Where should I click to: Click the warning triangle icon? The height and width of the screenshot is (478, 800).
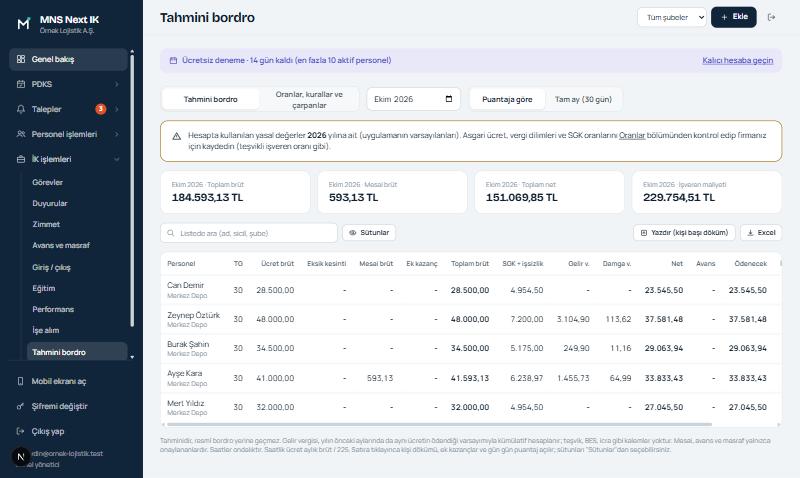point(177,136)
